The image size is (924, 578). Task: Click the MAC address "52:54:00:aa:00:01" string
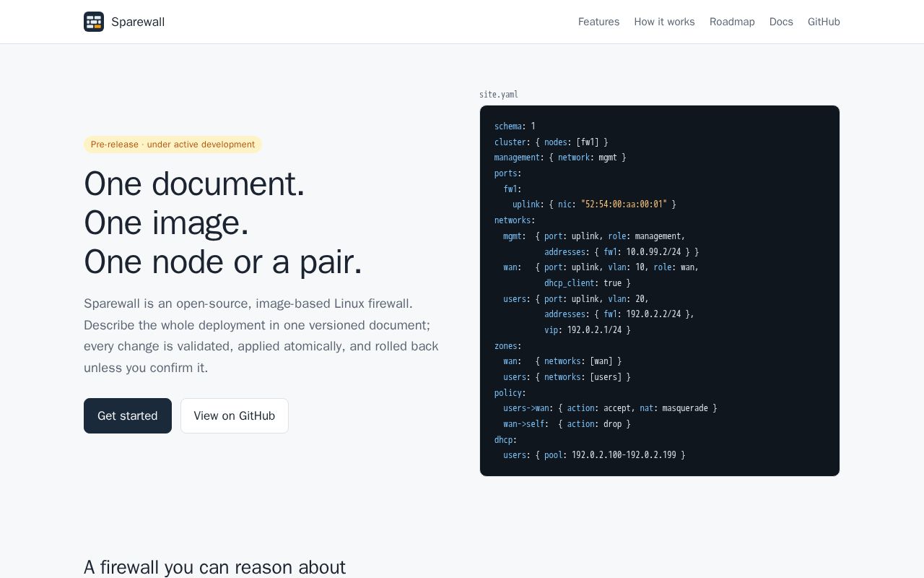pyautogui.click(x=624, y=204)
